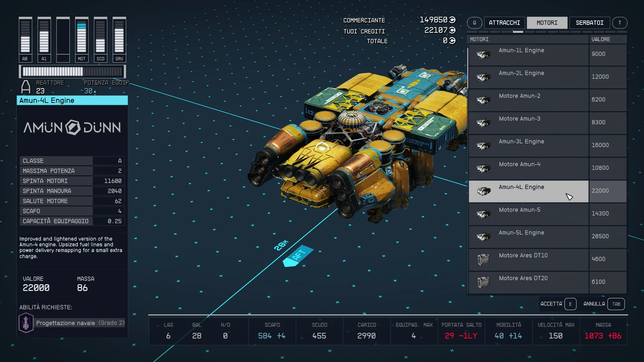644x362 pixels.
Task: Click the 'CAPACITÀ EQUIPAGGIO' stat row
Action: click(x=72, y=221)
